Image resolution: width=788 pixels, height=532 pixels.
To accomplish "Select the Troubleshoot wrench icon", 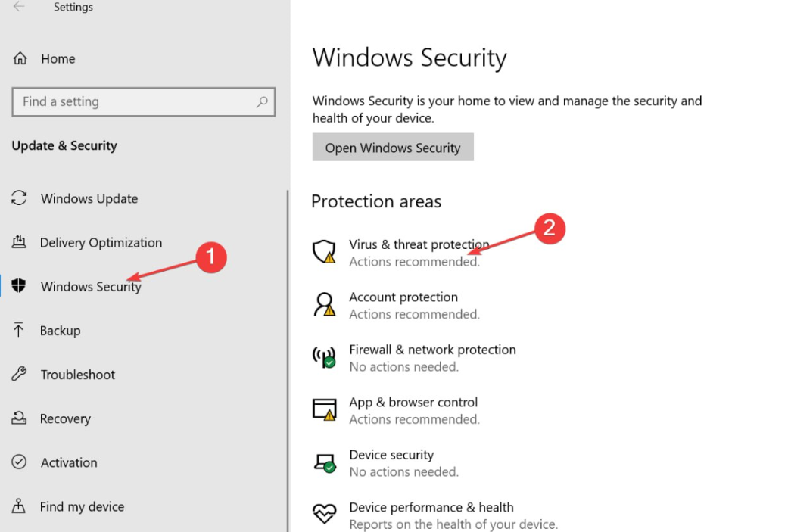I will click(20, 374).
